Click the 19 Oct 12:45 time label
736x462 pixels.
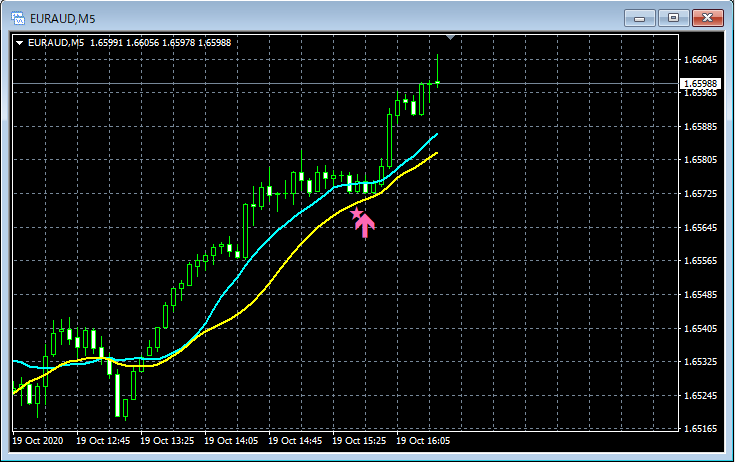(x=103, y=440)
